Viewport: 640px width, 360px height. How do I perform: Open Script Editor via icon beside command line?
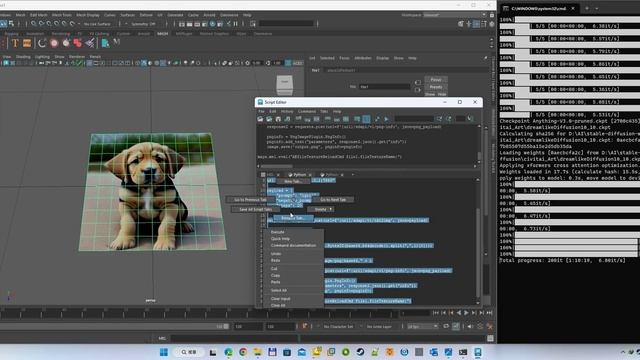490,338
